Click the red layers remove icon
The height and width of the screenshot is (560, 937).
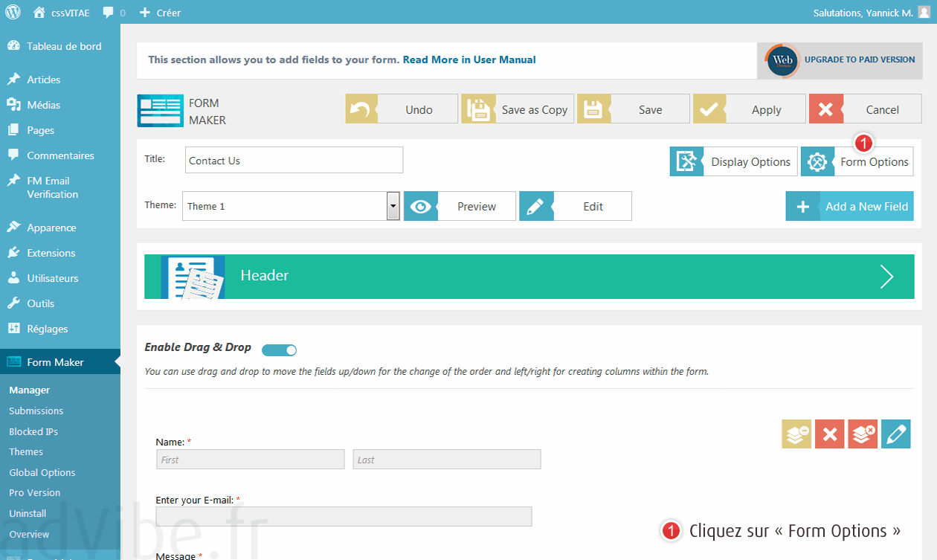point(863,434)
